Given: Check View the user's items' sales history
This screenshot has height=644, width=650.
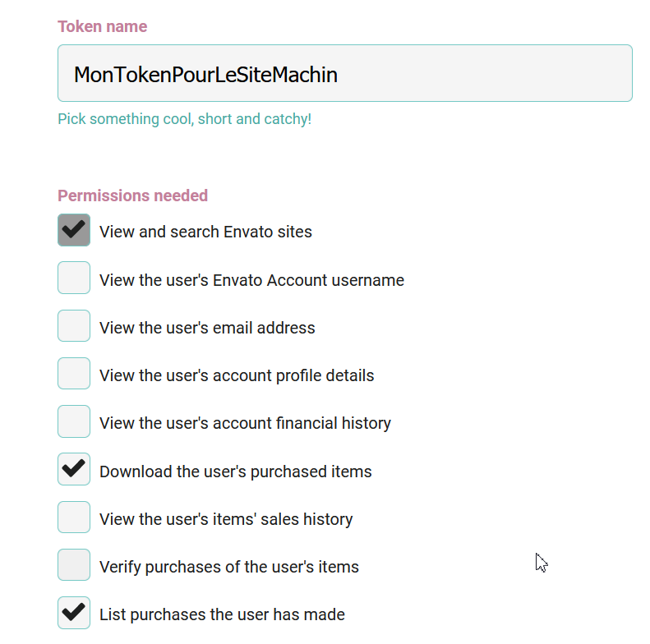Looking at the screenshot, I should (74, 517).
